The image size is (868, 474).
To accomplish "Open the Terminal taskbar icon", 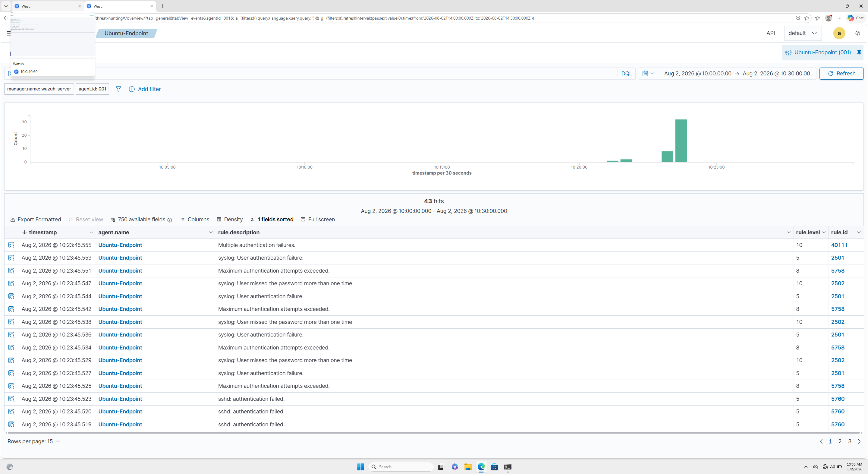I will point(508,467).
